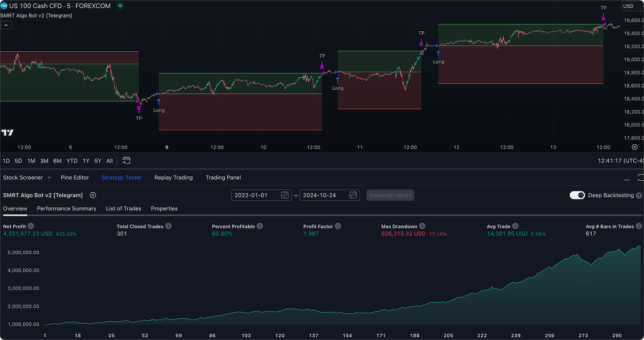644x340 pixels.
Task: Select the YTD time range
Action: tap(72, 161)
